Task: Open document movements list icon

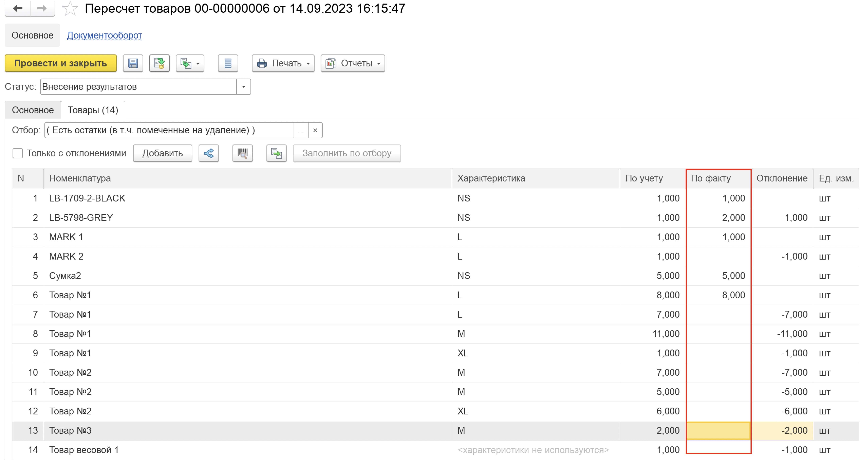Action: [228, 63]
